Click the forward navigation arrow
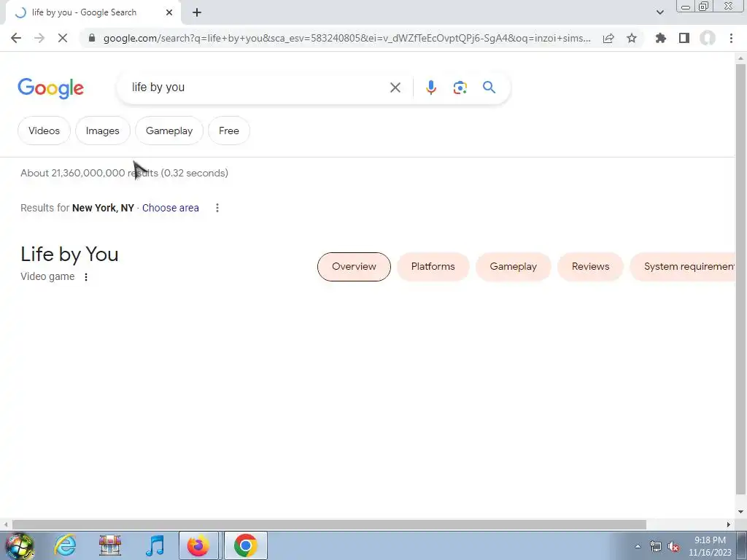The height and width of the screenshot is (560, 747). click(x=39, y=38)
